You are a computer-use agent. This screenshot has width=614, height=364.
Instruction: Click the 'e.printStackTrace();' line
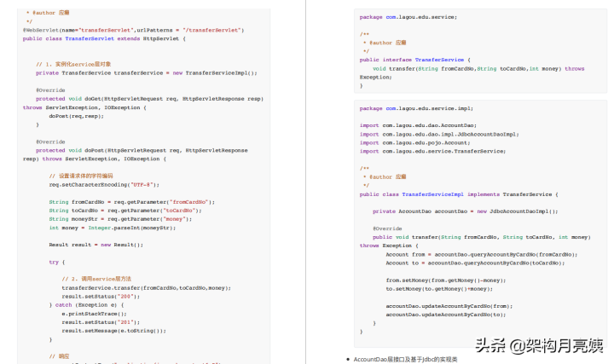coord(94,314)
